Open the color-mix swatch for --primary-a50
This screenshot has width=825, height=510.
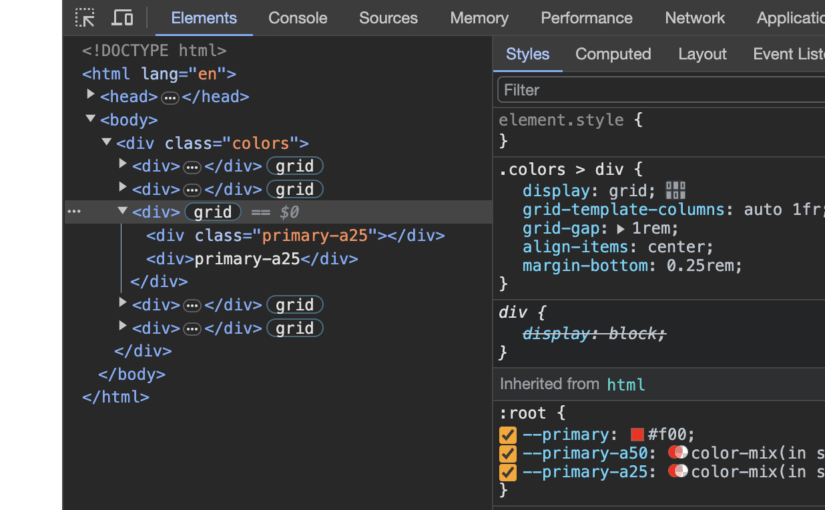click(678, 453)
